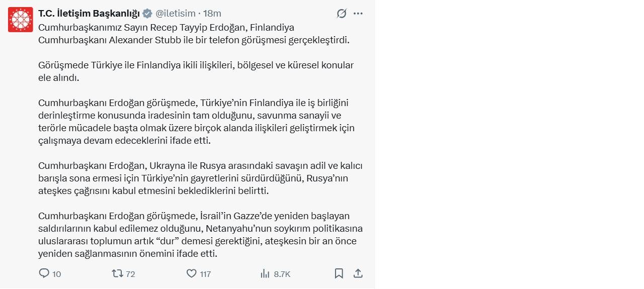Click the 72 reposts count
The width and height of the screenshot is (644, 289).
(130, 274)
